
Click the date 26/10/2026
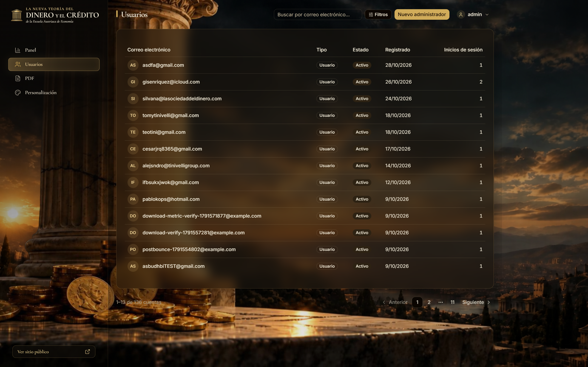coord(398,82)
